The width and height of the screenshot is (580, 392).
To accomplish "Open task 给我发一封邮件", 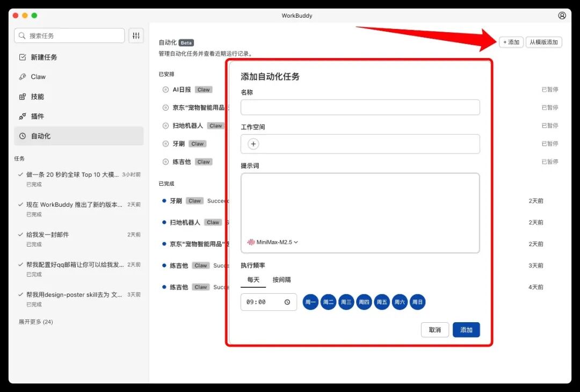I will tap(79, 239).
